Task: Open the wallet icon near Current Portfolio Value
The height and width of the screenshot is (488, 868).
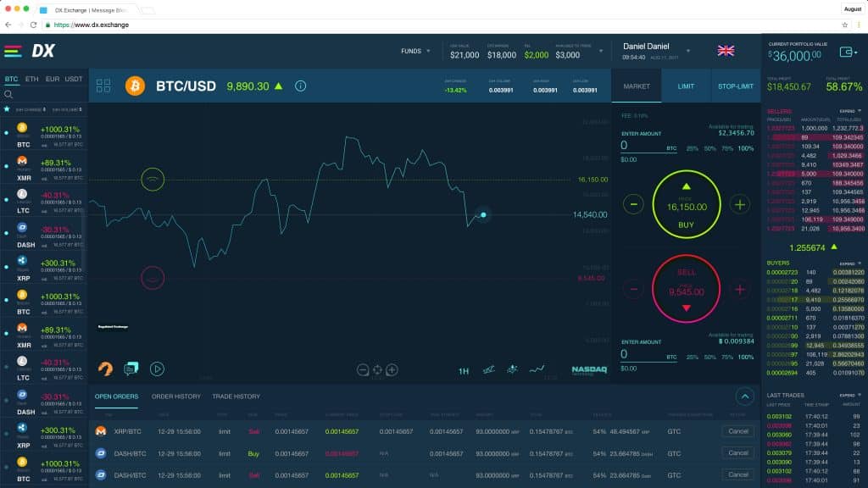Action: click(x=848, y=52)
